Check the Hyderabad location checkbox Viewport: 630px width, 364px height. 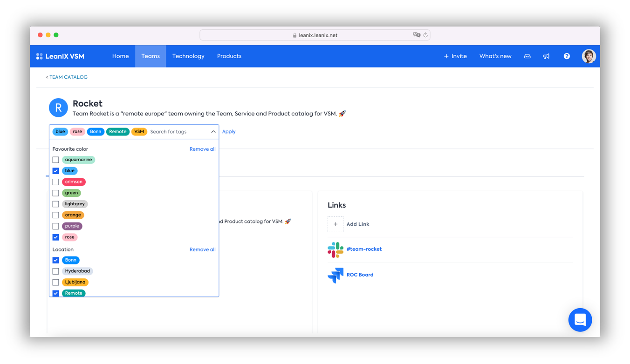(x=56, y=271)
